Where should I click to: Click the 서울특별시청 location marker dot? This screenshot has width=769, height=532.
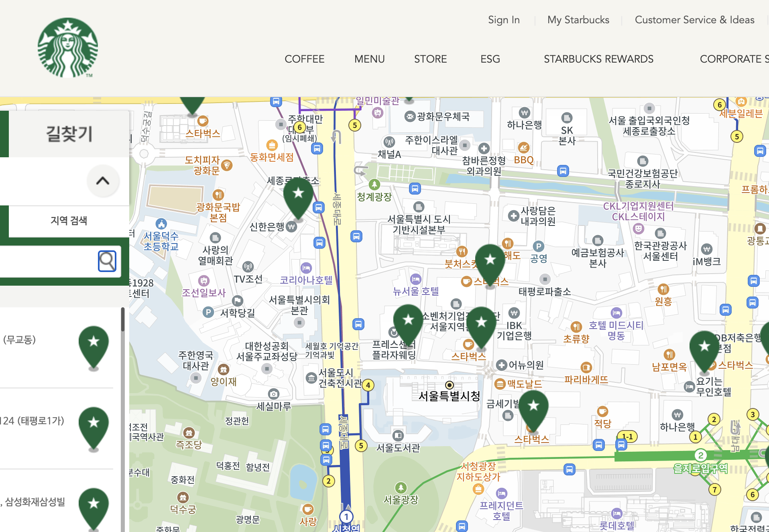pos(450,385)
